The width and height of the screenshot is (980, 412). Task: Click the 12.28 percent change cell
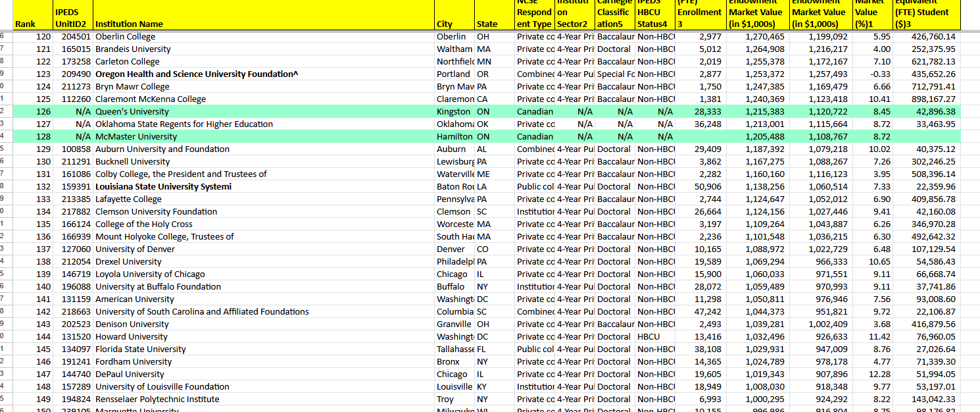[871, 374]
